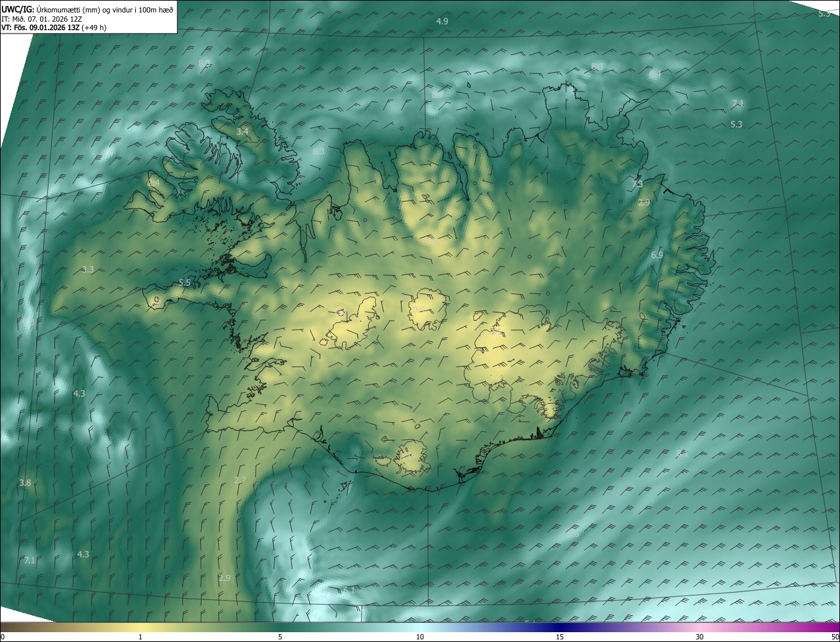Click the 7.1 value label on the map
The width and height of the screenshot is (840, 642).
30,560
